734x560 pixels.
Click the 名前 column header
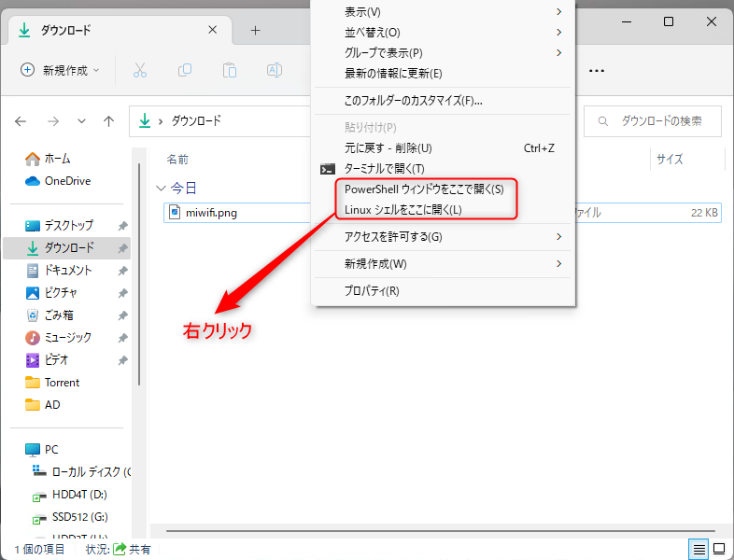pyautogui.click(x=177, y=160)
